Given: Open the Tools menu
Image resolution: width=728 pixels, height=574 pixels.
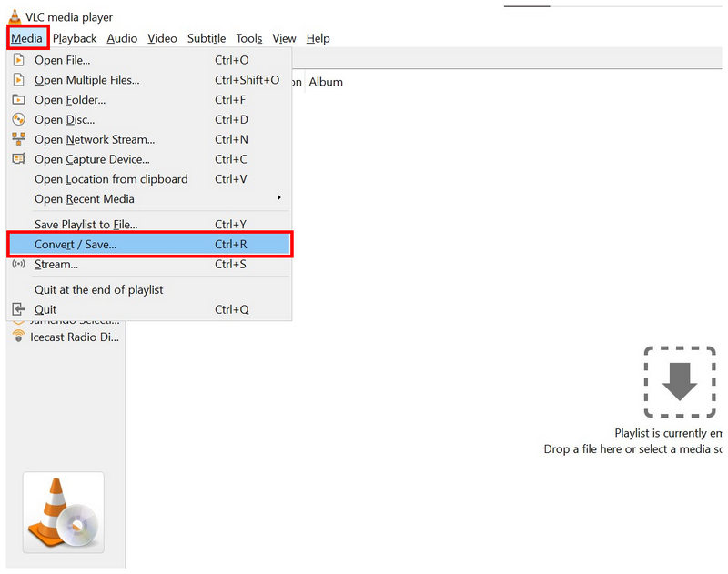Looking at the screenshot, I should coord(248,38).
